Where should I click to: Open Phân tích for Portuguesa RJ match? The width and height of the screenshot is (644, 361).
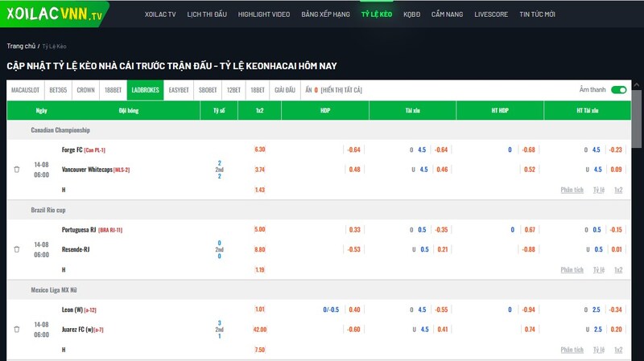[572, 269]
